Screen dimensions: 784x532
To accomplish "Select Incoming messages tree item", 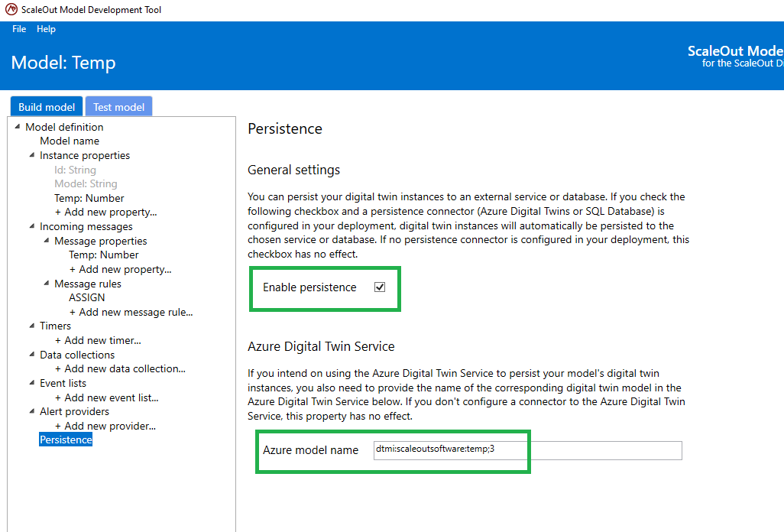I will (86, 226).
